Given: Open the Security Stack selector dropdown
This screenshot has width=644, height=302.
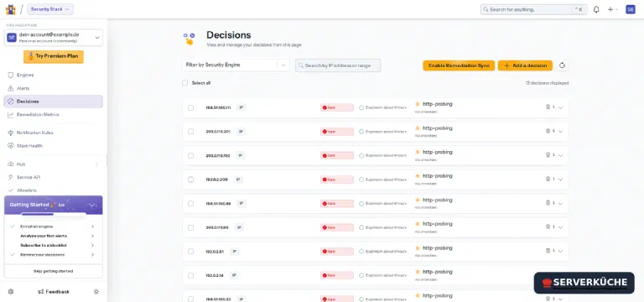Looking at the screenshot, I should click(50, 9).
